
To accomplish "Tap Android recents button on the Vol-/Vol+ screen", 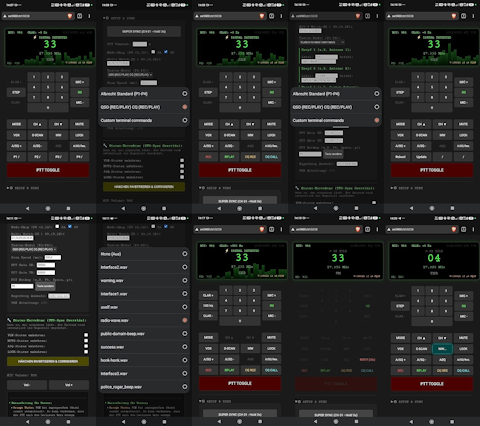I will 68,421.
